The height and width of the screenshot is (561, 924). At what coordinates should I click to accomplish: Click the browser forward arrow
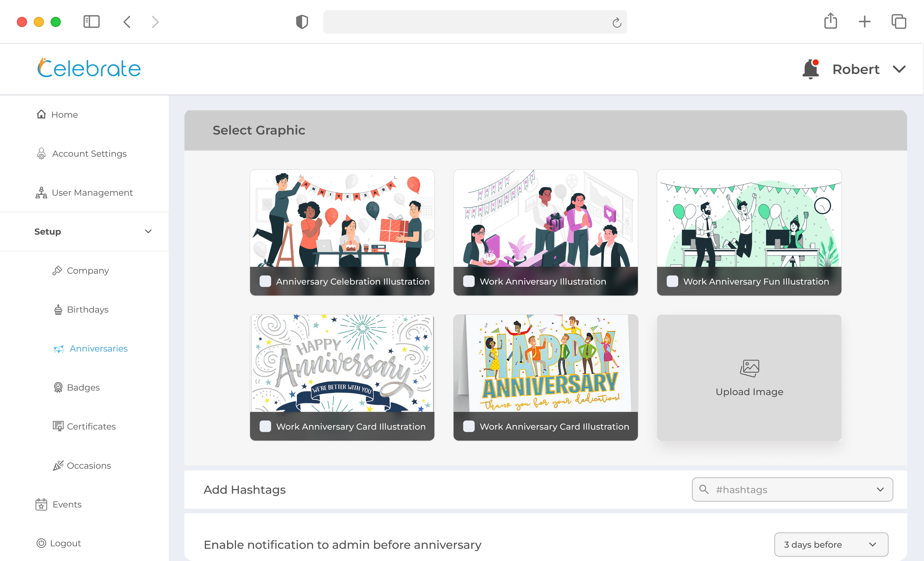155,22
